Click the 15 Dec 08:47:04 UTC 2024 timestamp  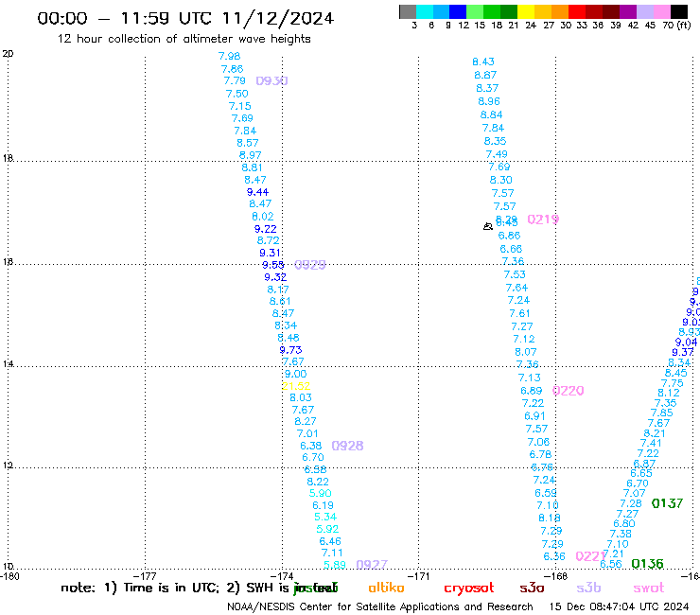click(x=620, y=606)
